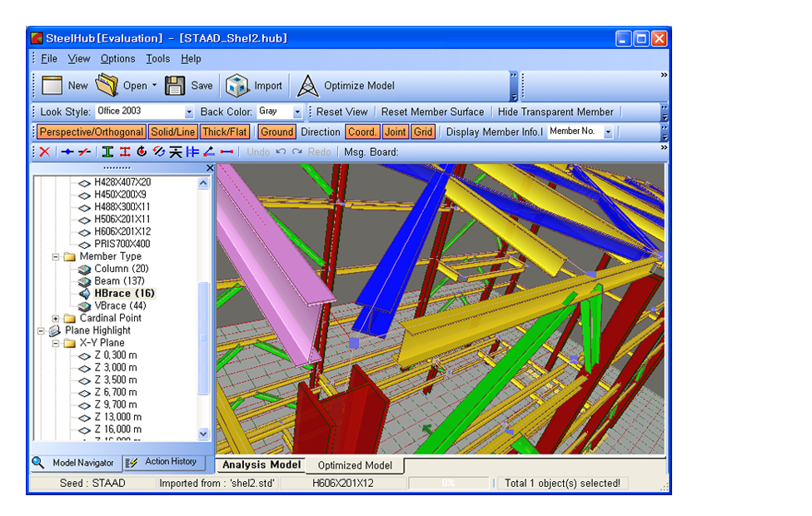Image resolution: width=812 pixels, height=516 pixels.
Task: Toggle the Direction display
Action: coord(321,132)
